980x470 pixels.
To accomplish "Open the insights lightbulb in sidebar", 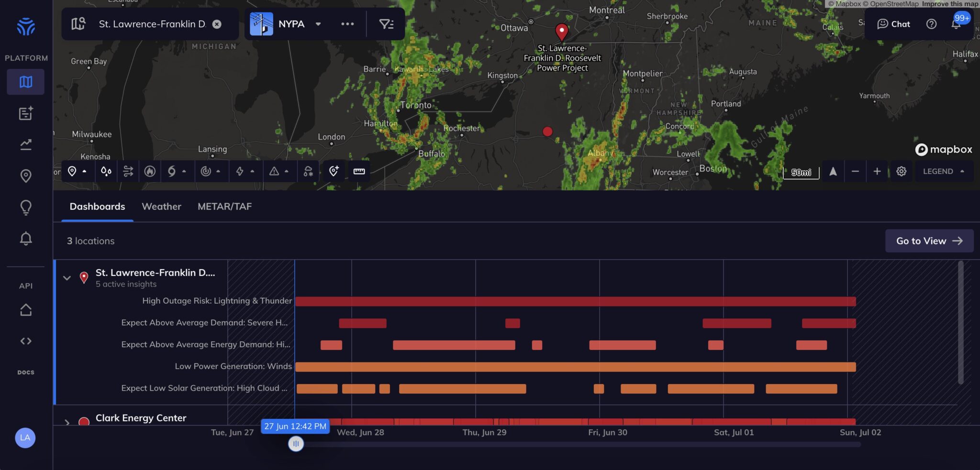I will pyautogui.click(x=25, y=207).
